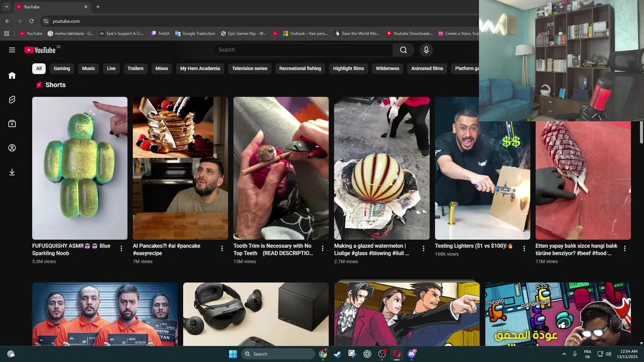Open the YouTube bookmark

coord(31,34)
